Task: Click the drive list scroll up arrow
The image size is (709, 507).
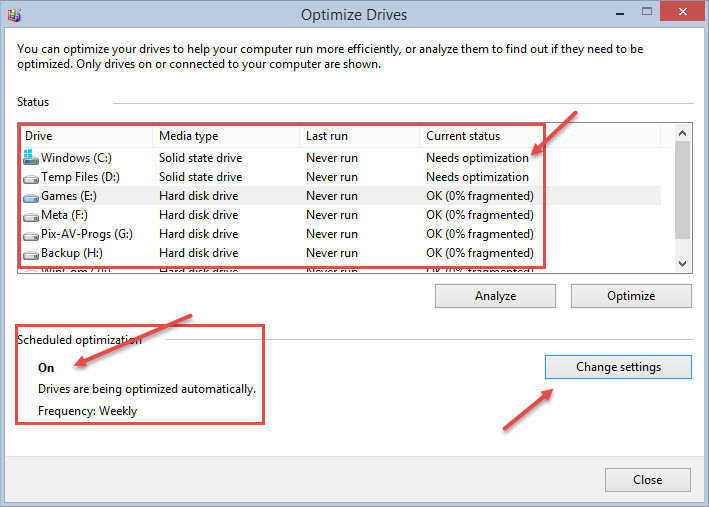Action: pos(682,133)
